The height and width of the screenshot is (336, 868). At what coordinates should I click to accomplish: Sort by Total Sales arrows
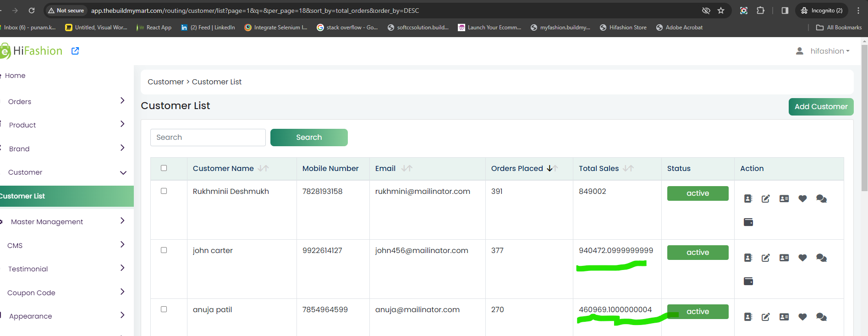point(628,168)
